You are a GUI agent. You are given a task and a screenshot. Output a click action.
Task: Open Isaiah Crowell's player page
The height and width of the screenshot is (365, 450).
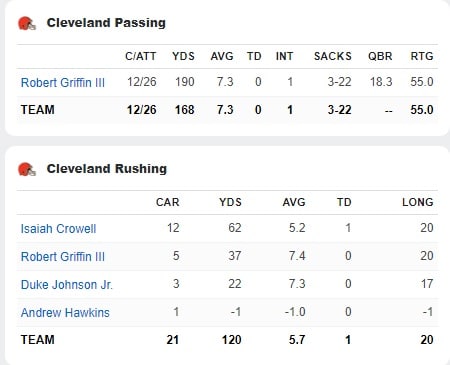coord(58,229)
